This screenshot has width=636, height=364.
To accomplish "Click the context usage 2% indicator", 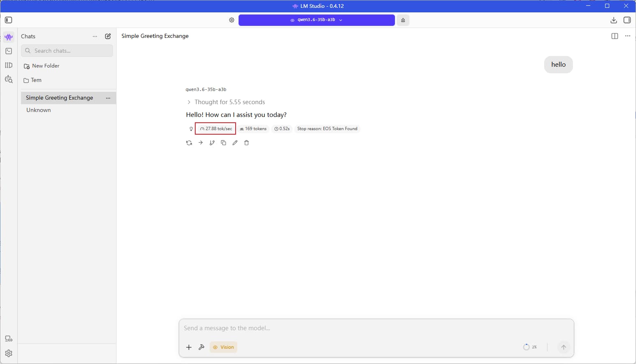I will pos(530,347).
